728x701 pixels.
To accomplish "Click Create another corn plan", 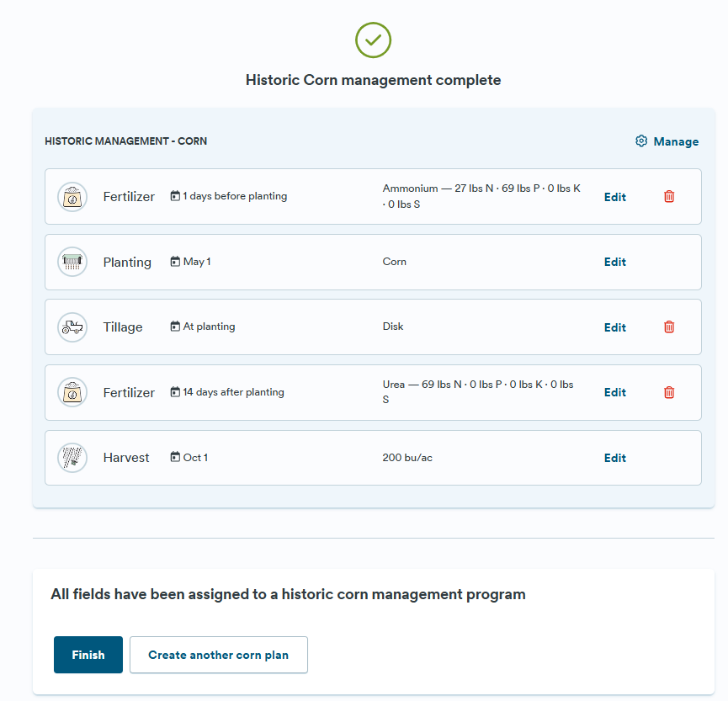I will 218,655.
